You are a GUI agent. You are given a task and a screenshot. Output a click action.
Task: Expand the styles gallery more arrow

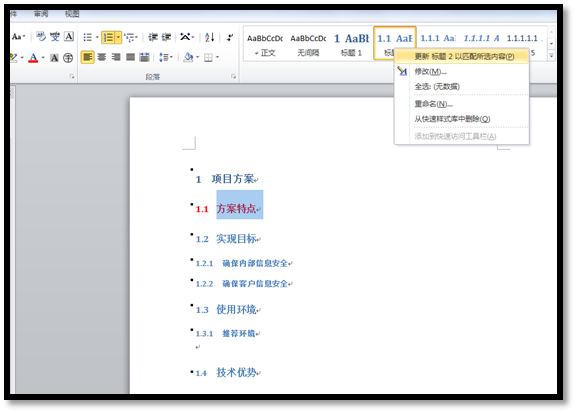click(x=551, y=56)
